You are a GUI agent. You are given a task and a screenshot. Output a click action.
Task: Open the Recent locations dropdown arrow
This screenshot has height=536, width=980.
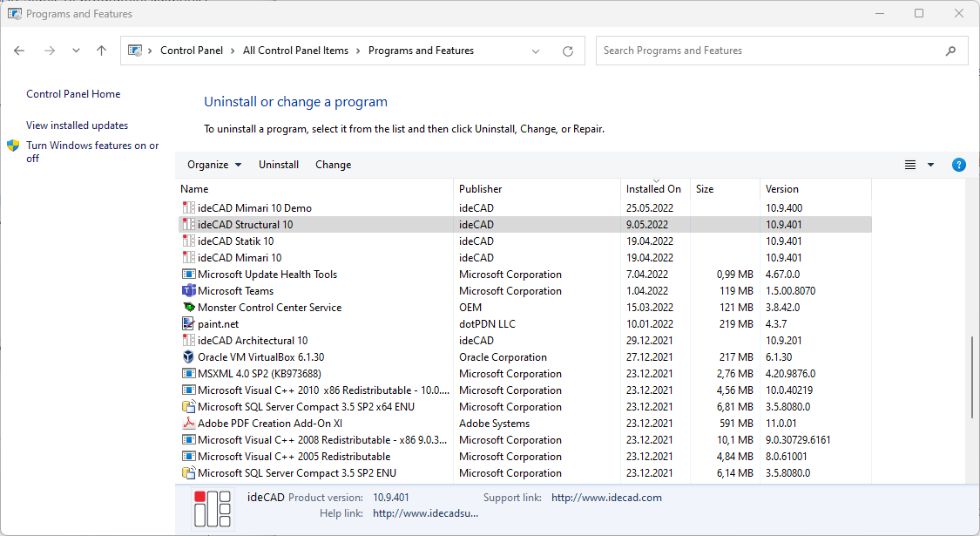tap(76, 51)
